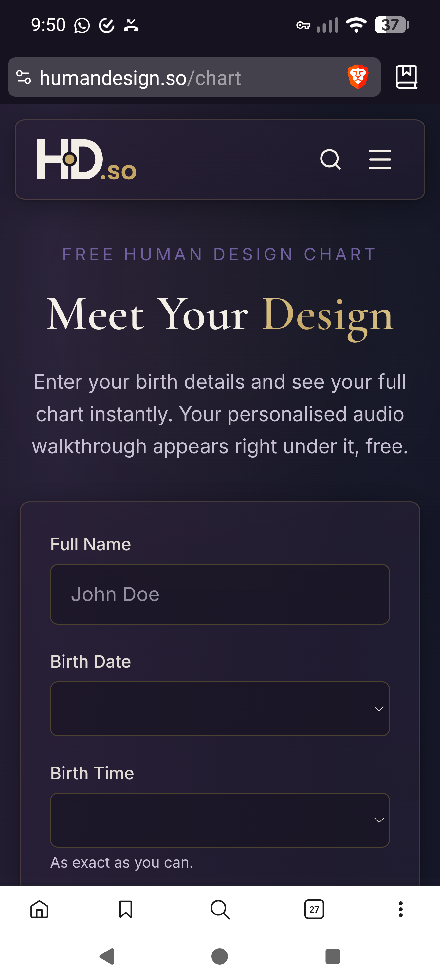440x980 pixels.
Task: Open the site settings icon in address bar
Action: [x=24, y=77]
